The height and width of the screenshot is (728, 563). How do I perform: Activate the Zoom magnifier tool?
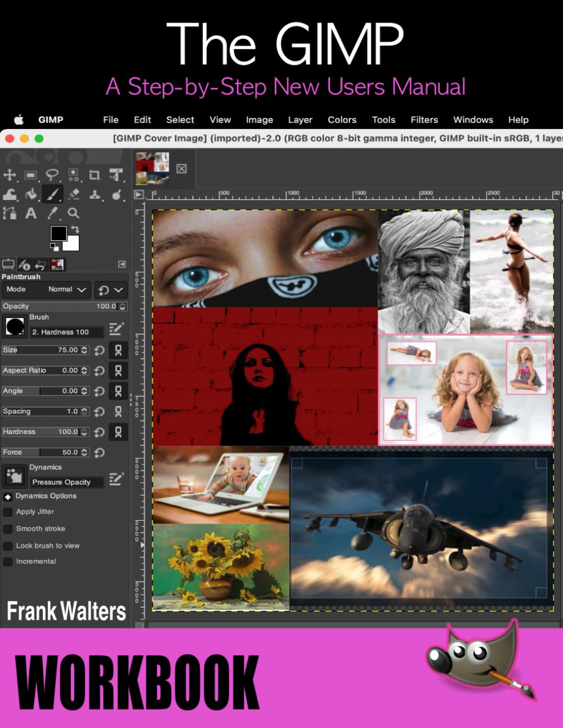[x=73, y=213]
